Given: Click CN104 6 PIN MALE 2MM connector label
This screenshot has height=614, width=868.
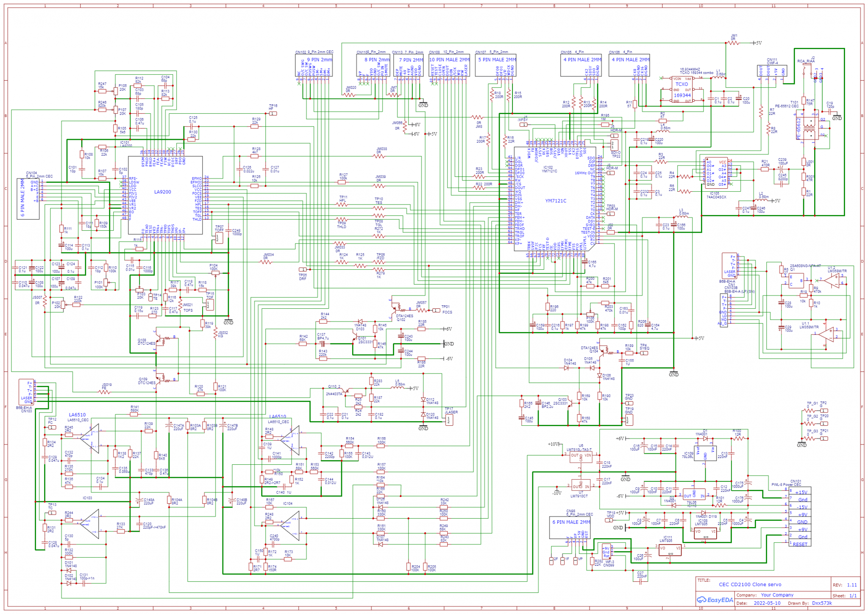Looking at the screenshot, I should (22, 198).
